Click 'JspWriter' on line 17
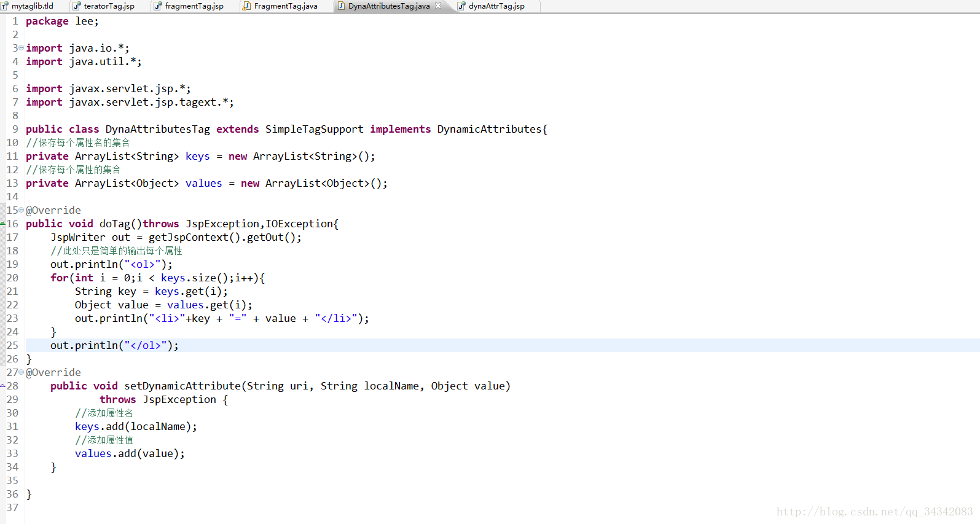This screenshot has height=524, width=980. (x=78, y=237)
